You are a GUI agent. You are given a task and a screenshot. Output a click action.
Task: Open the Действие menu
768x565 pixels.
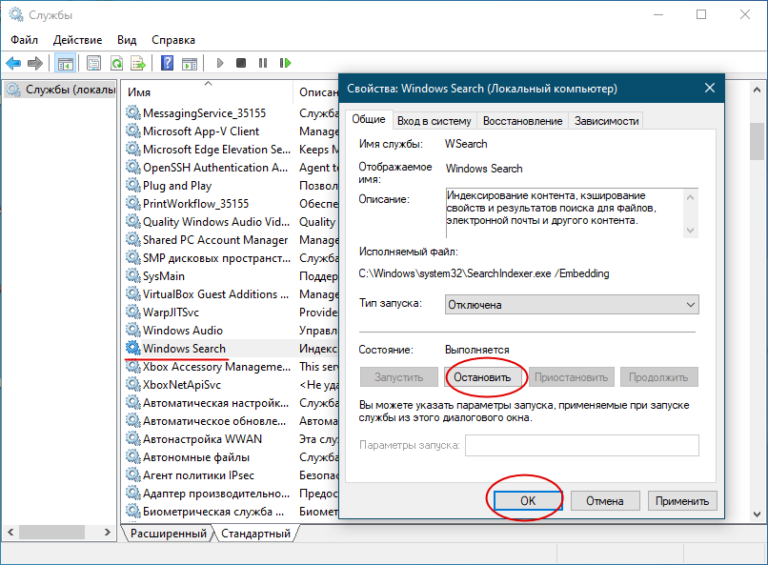coord(78,39)
